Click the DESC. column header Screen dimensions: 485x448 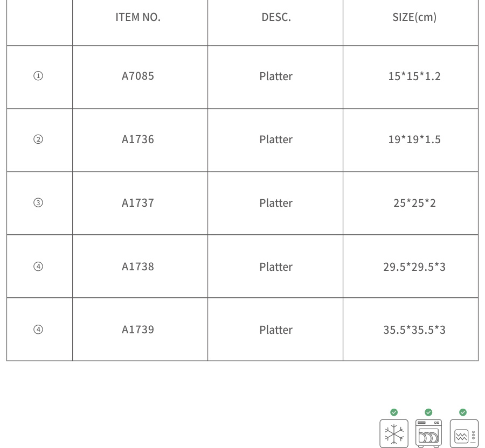click(276, 17)
